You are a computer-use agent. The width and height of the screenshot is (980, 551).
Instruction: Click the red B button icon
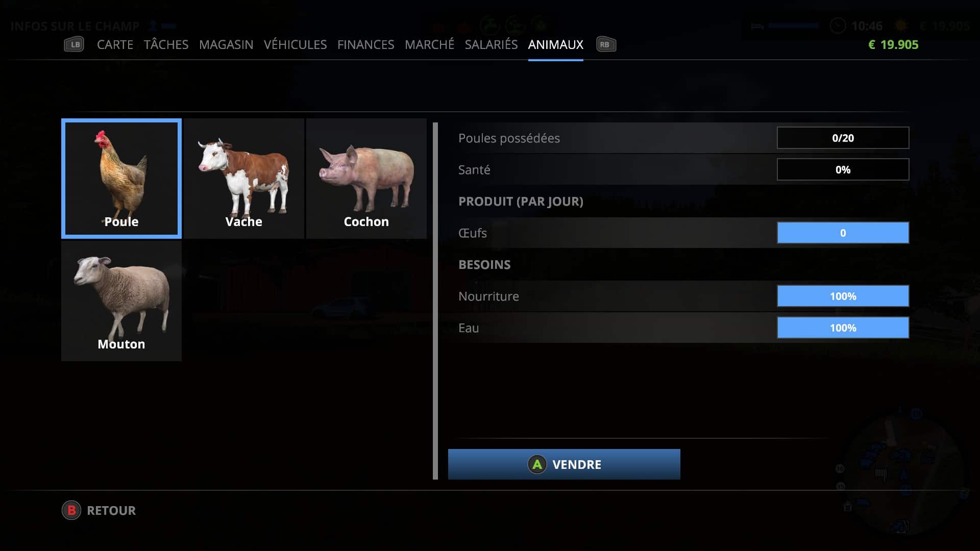click(x=71, y=510)
